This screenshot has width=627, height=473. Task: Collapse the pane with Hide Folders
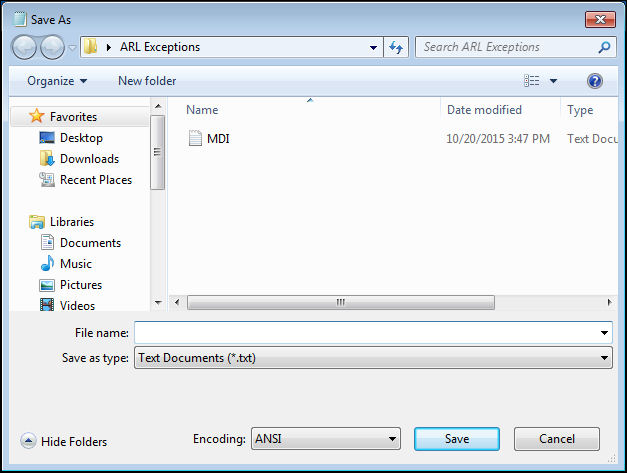pos(64,441)
